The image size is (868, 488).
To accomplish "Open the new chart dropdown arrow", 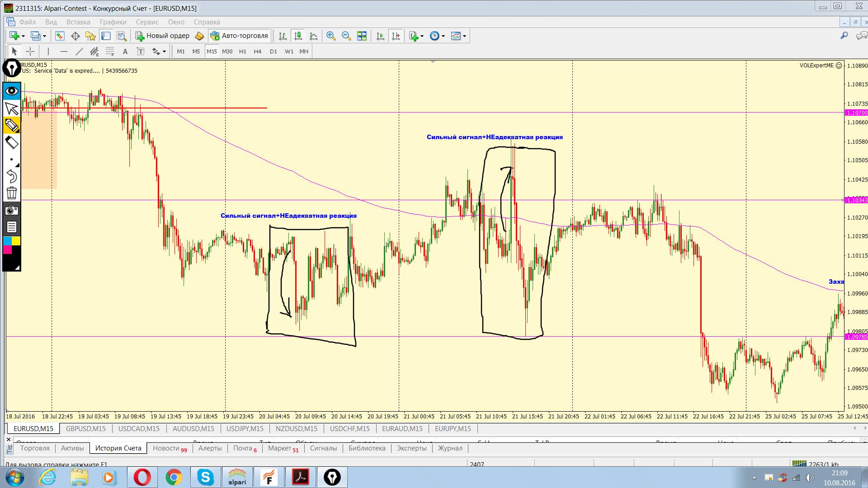I will pos(23,36).
